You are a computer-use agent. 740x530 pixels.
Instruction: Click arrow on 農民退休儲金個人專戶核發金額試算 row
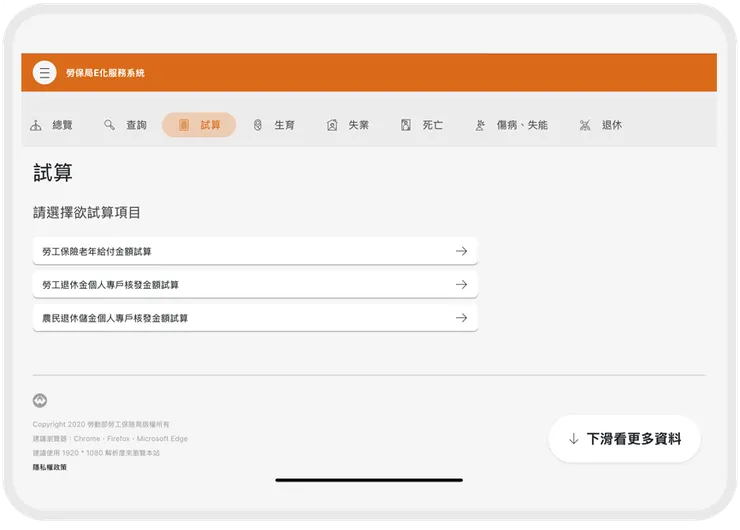pyautogui.click(x=462, y=318)
